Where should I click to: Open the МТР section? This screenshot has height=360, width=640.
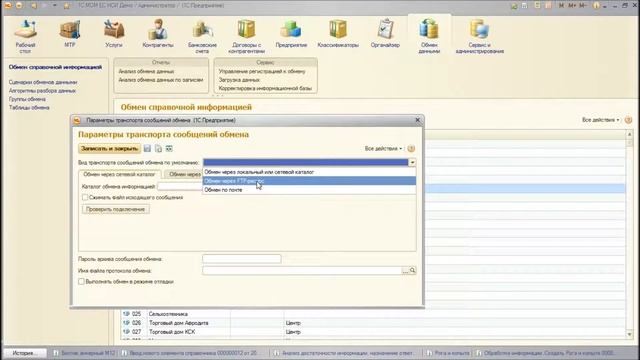69,34
